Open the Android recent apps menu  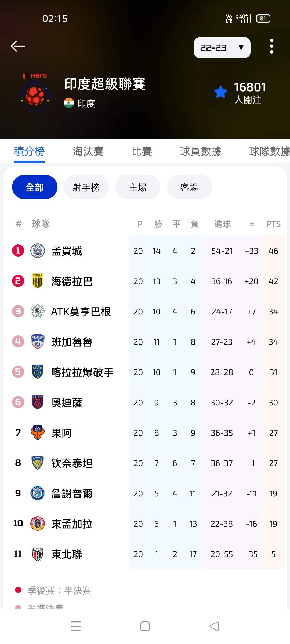[76, 626]
